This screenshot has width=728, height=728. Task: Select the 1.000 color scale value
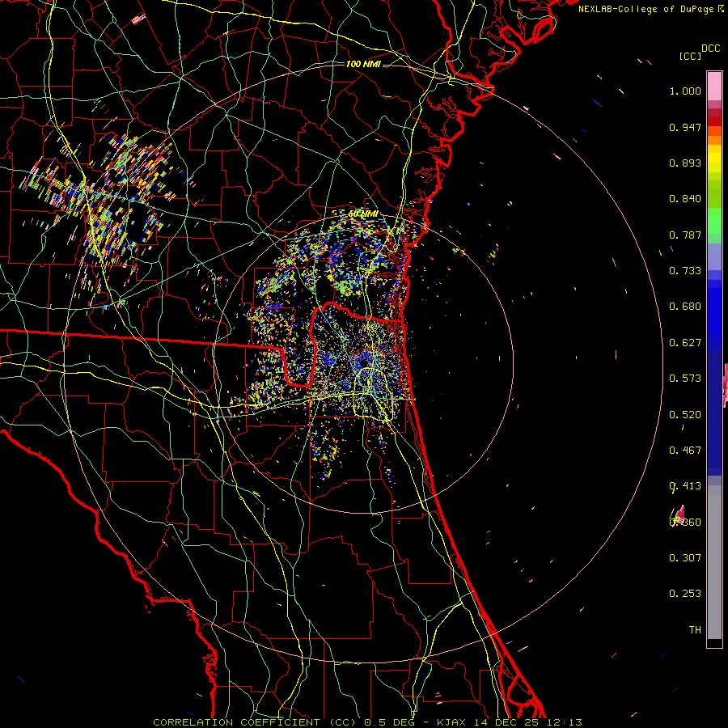[x=685, y=91]
